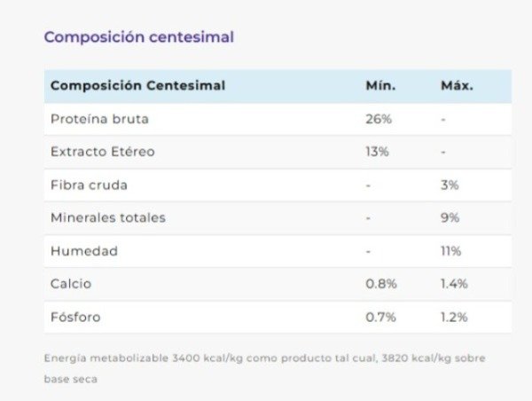This screenshot has height=401, width=532.
Task: Click the 'Energía metabolizable' footnote text
Action: [264, 358]
